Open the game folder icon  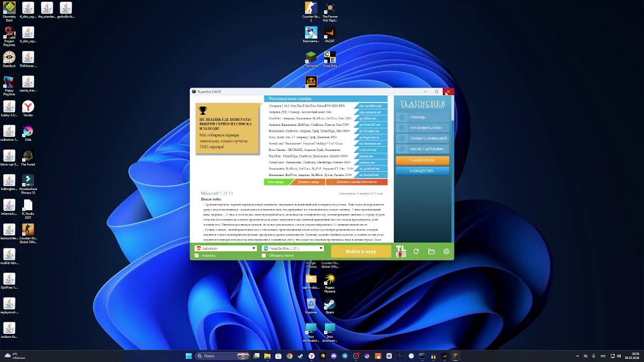(431, 251)
